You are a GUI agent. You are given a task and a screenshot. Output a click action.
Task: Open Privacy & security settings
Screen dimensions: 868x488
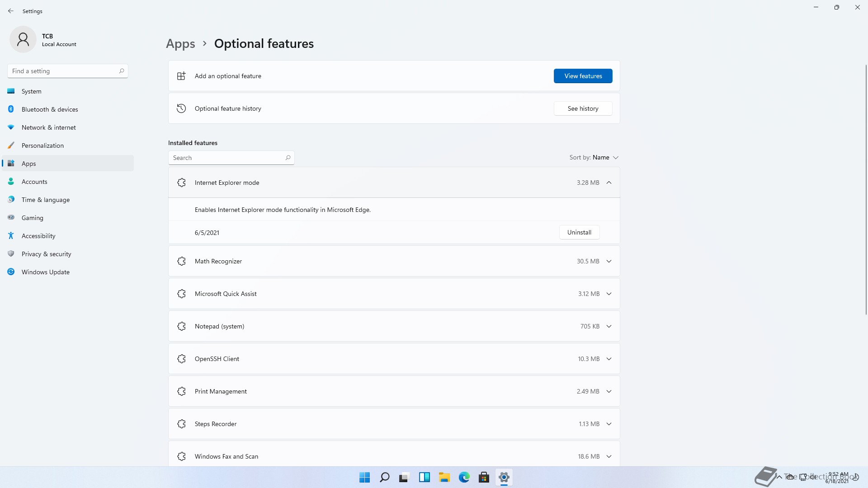pyautogui.click(x=68, y=254)
